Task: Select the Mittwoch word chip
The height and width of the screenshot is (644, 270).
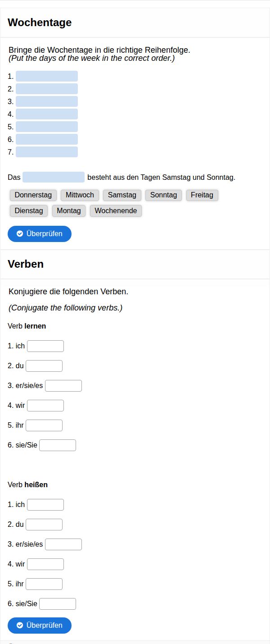Action: pyautogui.click(x=80, y=195)
